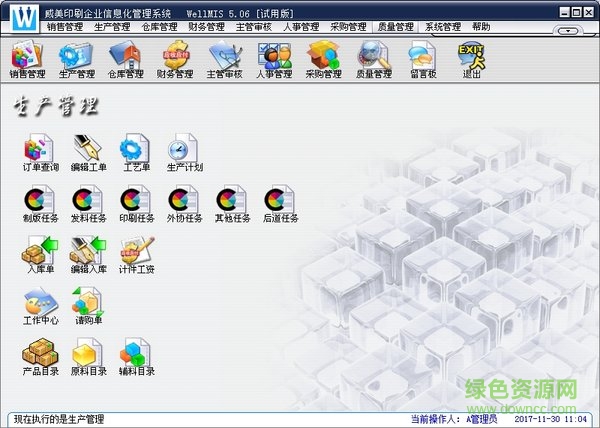Open 工作中心 work center icon
This screenshot has width=600, height=428.
click(41, 306)
